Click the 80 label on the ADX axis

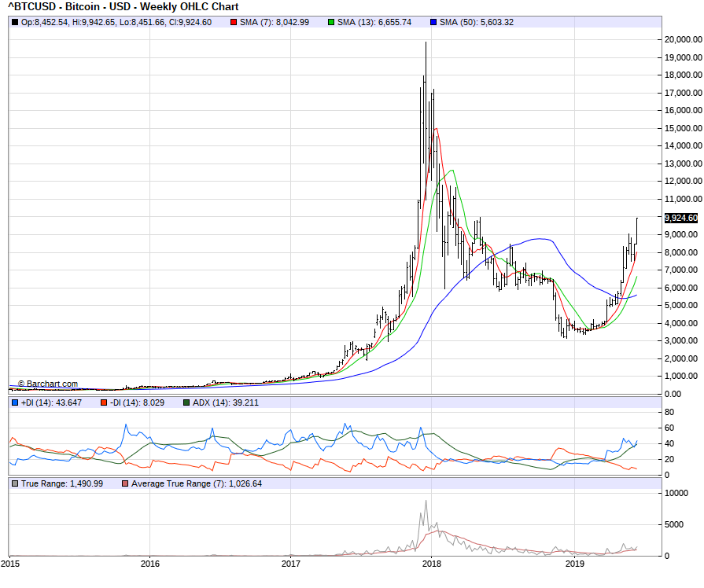(669, 412)
